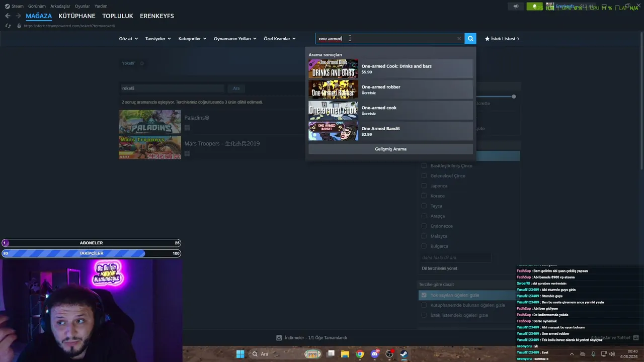Open OBS Studio from the taskbar

(389, 354)
